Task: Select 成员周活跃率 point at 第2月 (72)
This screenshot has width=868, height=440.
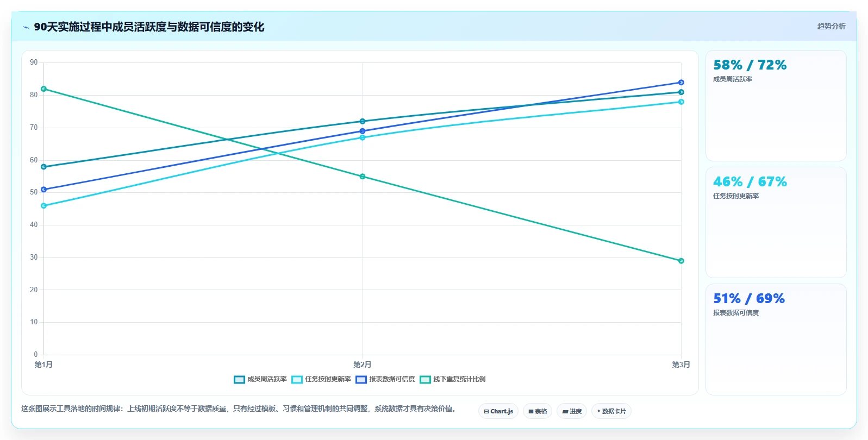Action: 363,121
